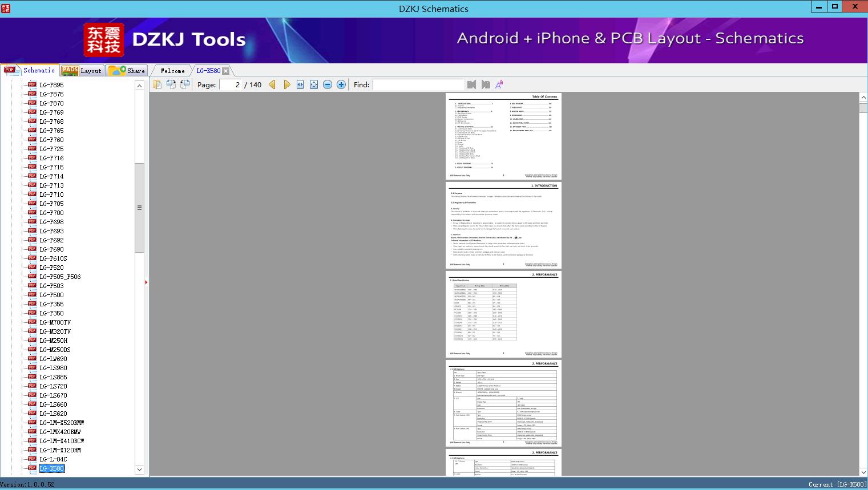The width and height of the screenshot is (868, 490).
Task: Open LG-LW690 entry
Action: tap(53, 359)
